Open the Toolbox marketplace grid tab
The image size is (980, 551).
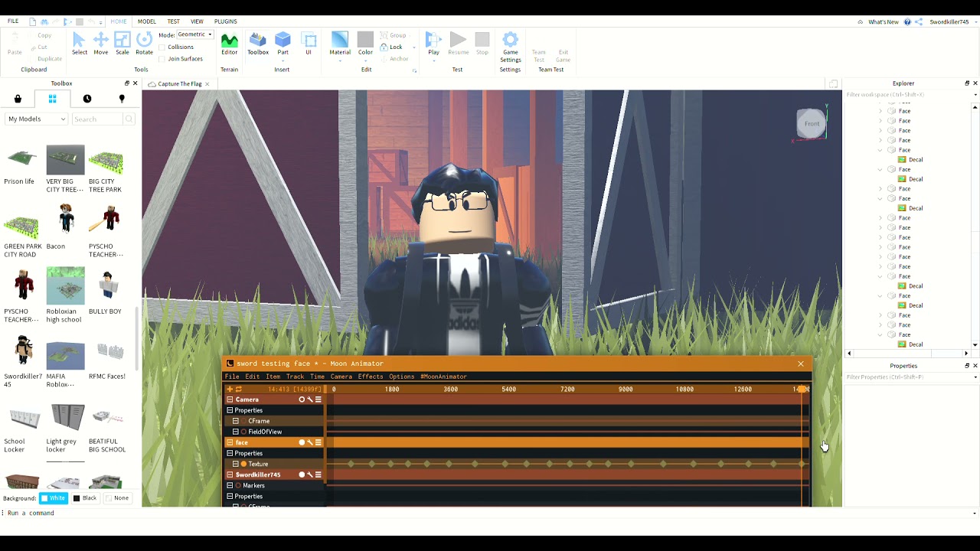pyautogui.click(x=52, y=99)
